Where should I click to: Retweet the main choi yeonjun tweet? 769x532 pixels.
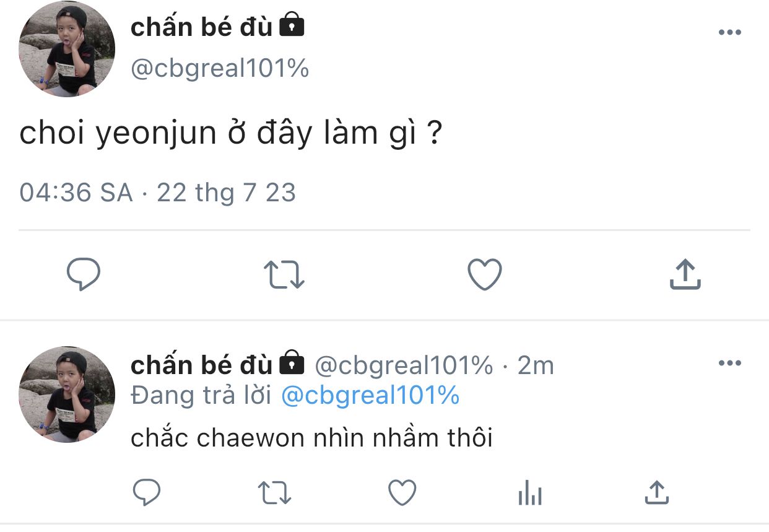click(x=284, y=275)
